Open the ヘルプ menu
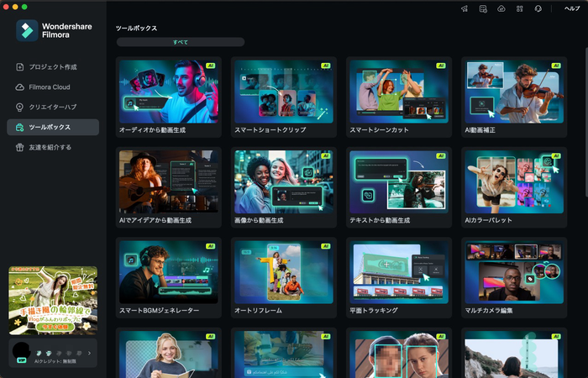The image size is (588, 378). [571, 8]
